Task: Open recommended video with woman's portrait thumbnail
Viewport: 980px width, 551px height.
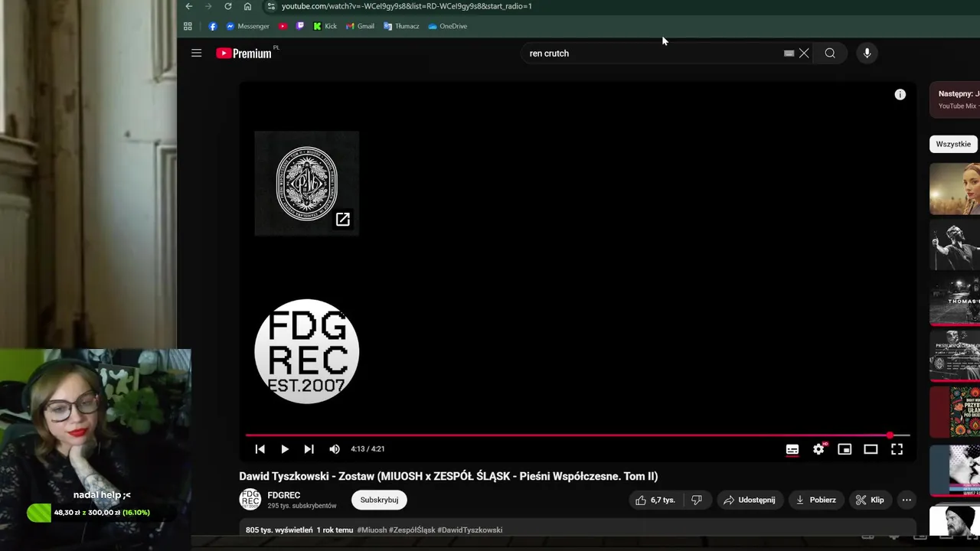Action: pyautogui.click(x=955, y=189)
